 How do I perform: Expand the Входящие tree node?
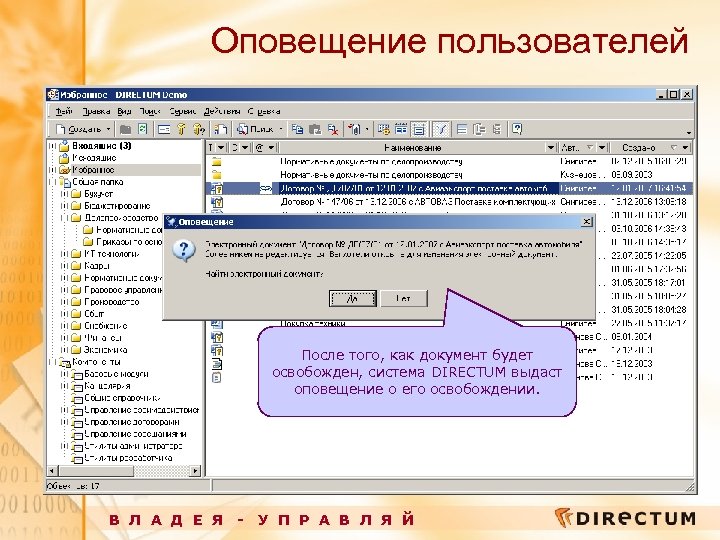pos(53,146)
